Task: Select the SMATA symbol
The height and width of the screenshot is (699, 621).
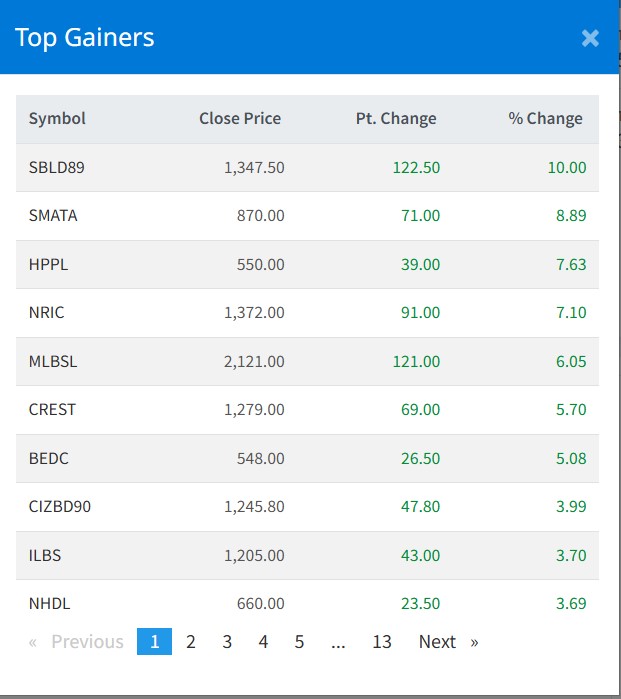Action: point(53,215)
